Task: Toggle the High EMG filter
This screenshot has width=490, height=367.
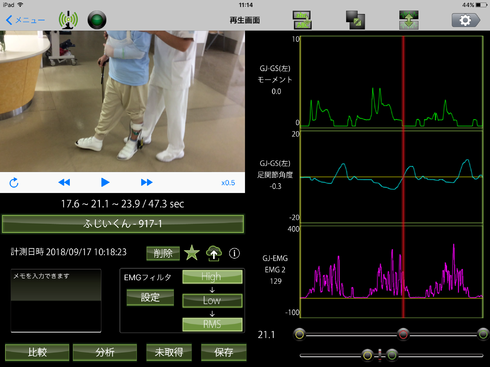Action: point(212,277)
